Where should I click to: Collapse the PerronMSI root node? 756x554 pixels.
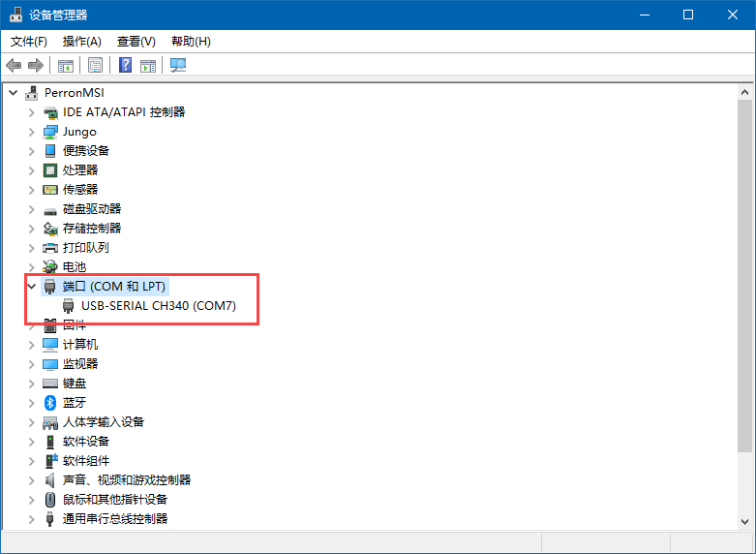point(14,93)
